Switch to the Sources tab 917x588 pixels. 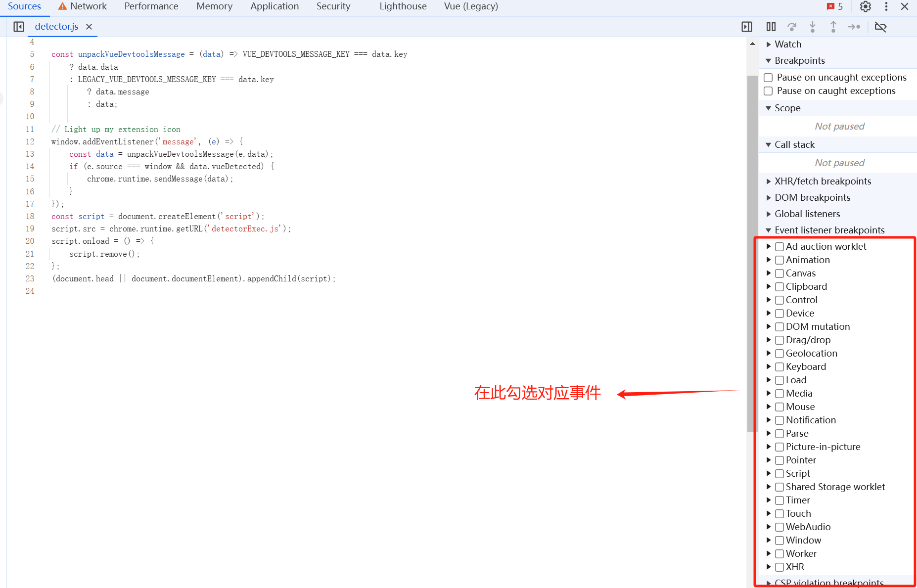pos(24,6)
